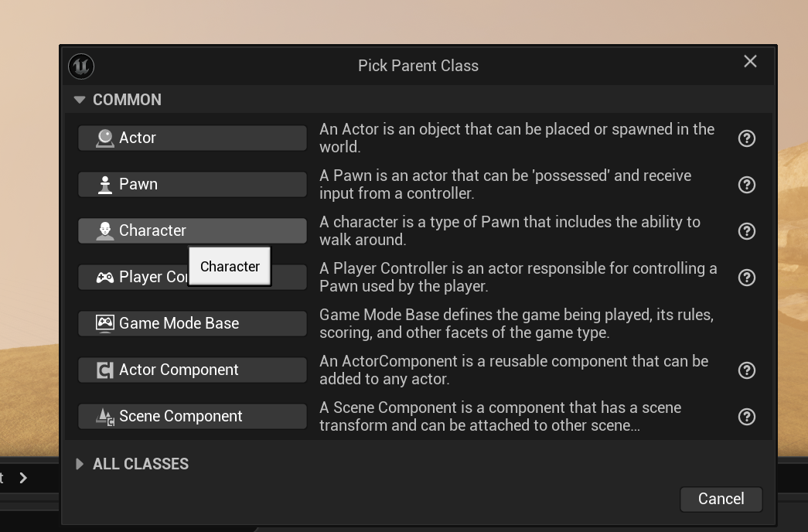
Task: Click the Actor class sphere icon
Action: (105, 138)
